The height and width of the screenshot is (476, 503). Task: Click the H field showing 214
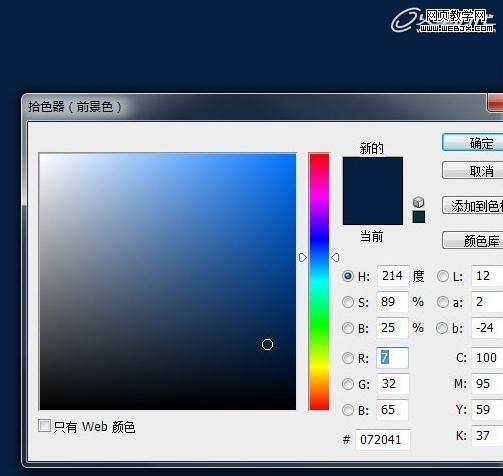coord(393,276)
